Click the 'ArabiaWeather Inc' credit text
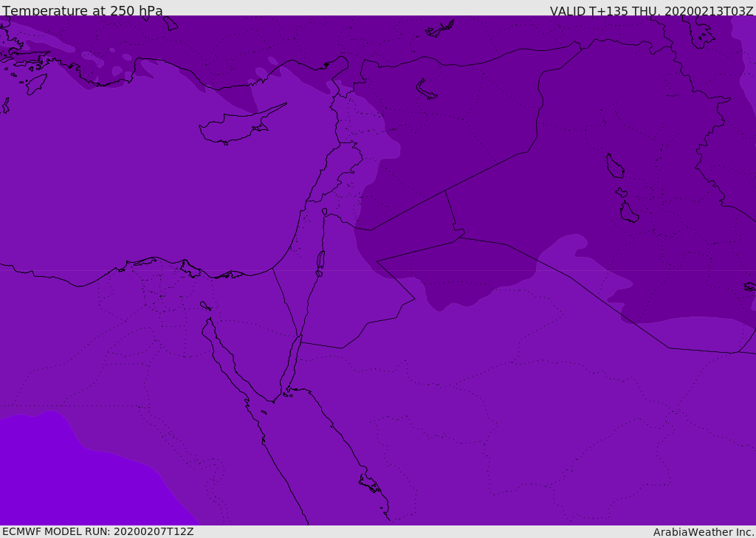Viewport: 756px width, 538px height. click(703, 532)
